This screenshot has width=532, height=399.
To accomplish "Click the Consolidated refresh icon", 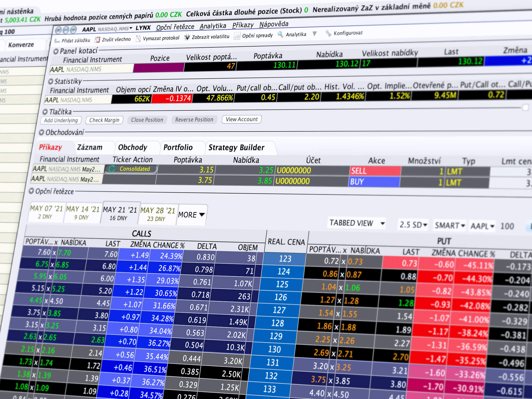I will (112, 169).
